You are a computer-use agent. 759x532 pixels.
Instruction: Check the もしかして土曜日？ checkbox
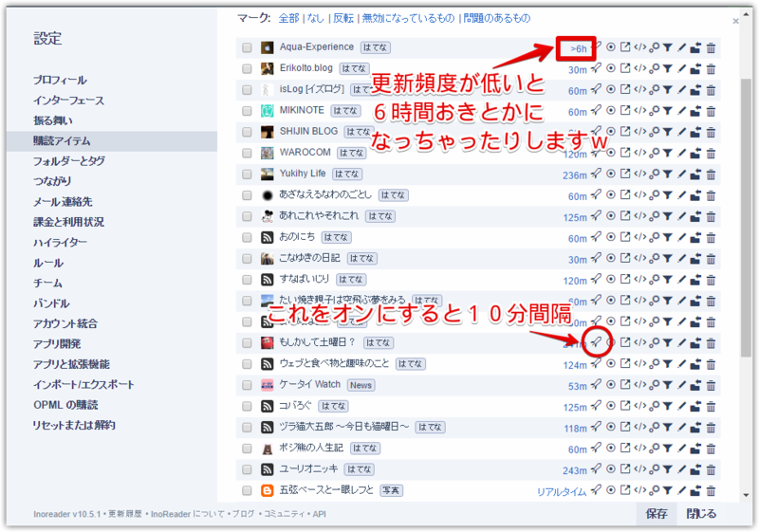pyautogui.click(x=247, y=343)
